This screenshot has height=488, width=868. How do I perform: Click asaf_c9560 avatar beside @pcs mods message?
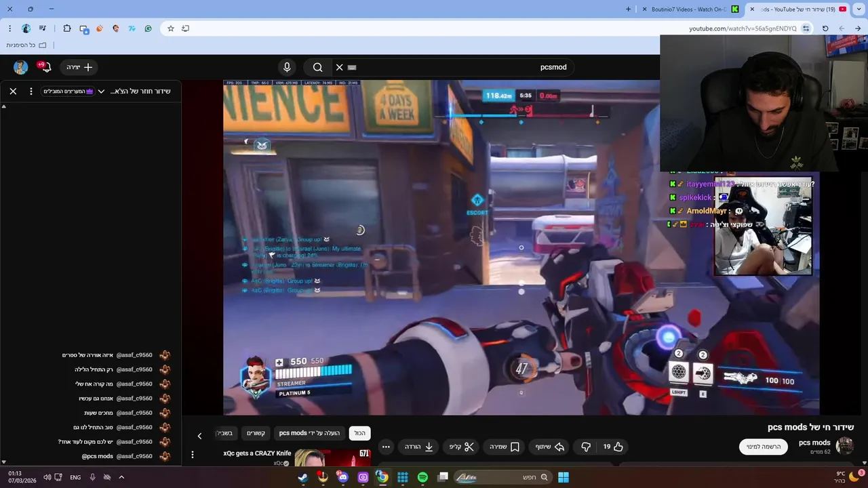tap(164, 456)
